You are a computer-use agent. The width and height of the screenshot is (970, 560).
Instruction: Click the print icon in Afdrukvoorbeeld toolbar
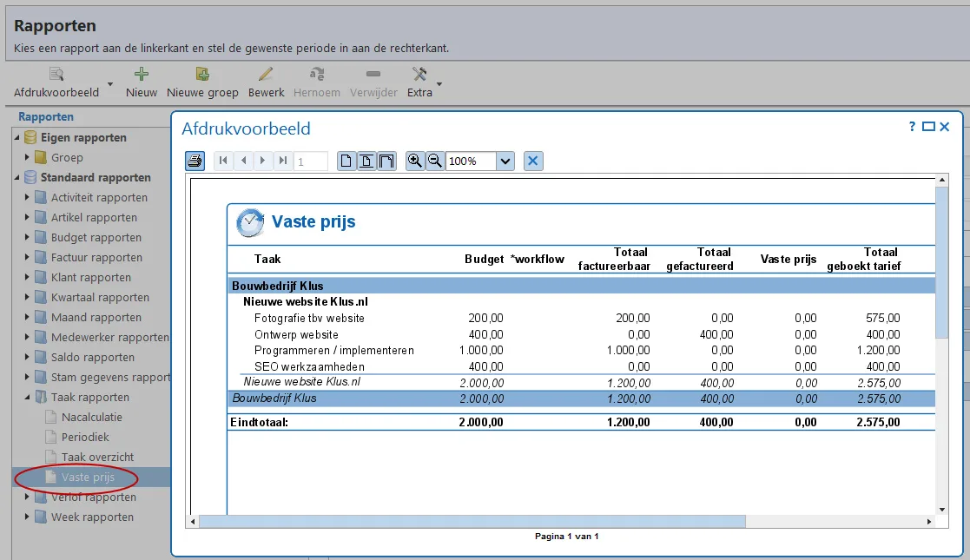click(x=195, y=161)
